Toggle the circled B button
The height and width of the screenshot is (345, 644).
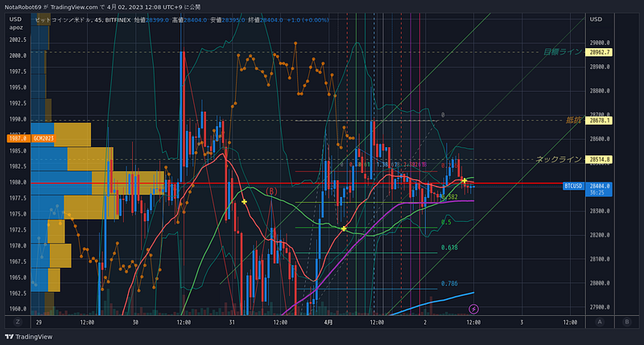[627, 322]
